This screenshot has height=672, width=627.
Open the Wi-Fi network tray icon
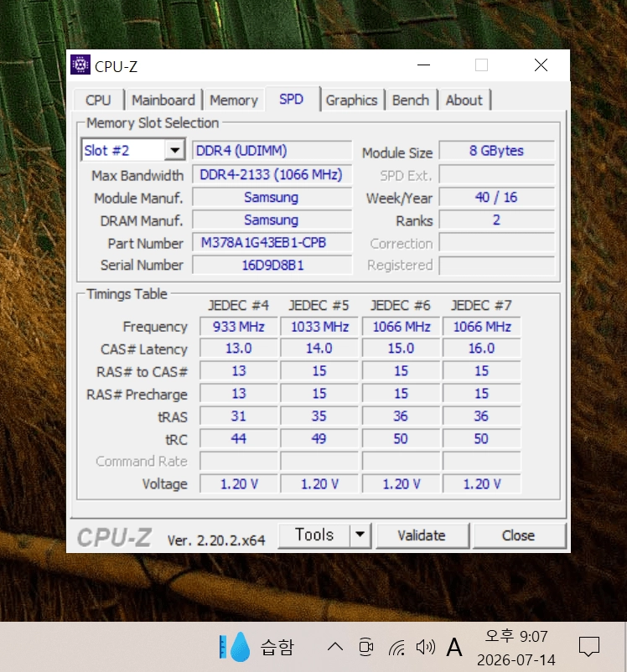pos(396,647)
